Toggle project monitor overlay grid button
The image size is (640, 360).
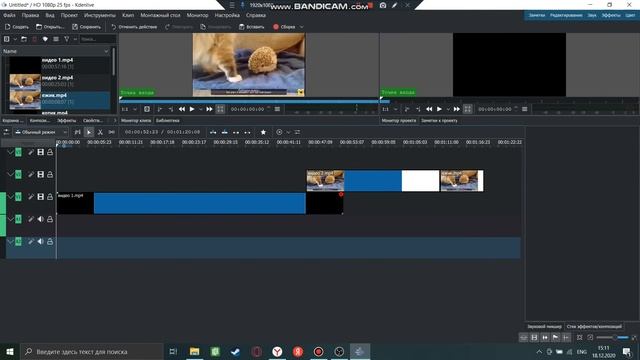[467, 109]
